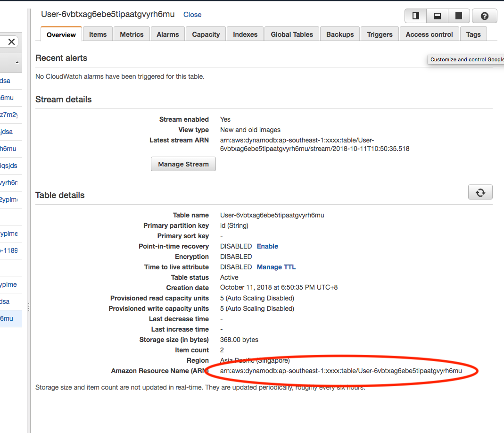Open the Manage TTL link
This screenshot has height=433, width=504.
click(x=276, y=267)
